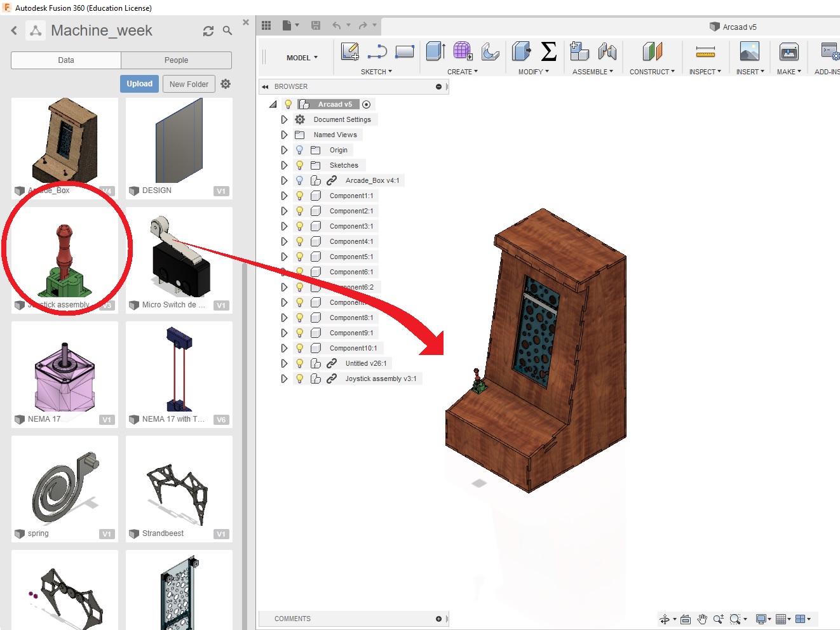Click the Save disk icon
This screenshot has width=840, height=630.
[316, 25]
